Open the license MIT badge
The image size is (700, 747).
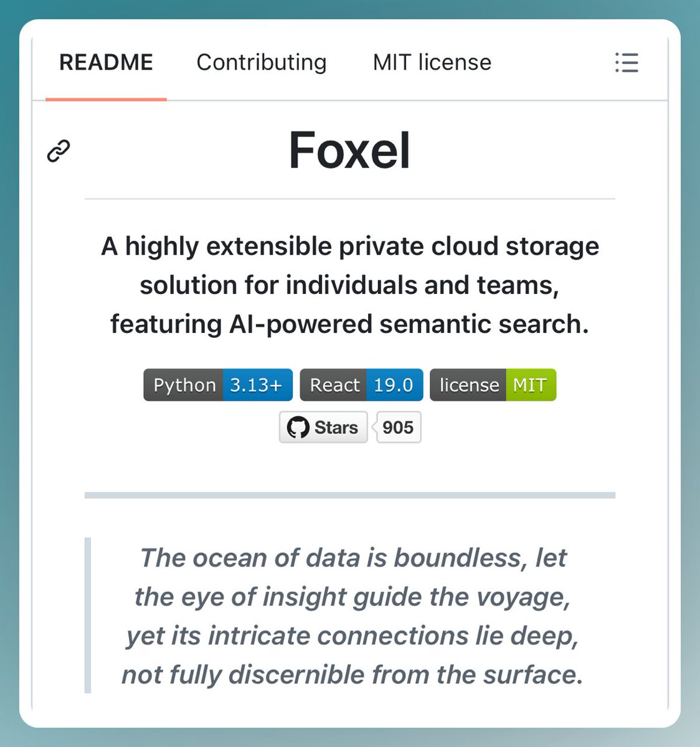click(493, 385)
